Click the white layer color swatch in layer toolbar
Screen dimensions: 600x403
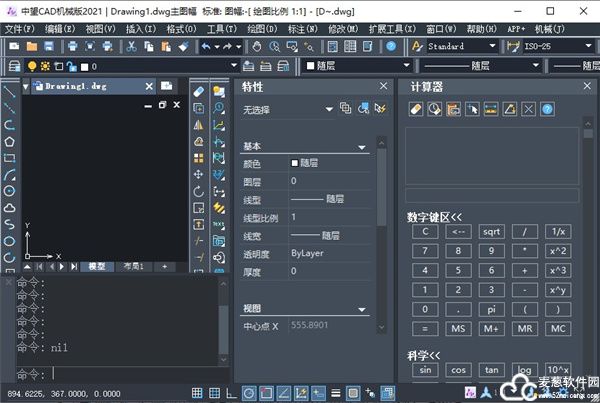click(x=85, y=67)
